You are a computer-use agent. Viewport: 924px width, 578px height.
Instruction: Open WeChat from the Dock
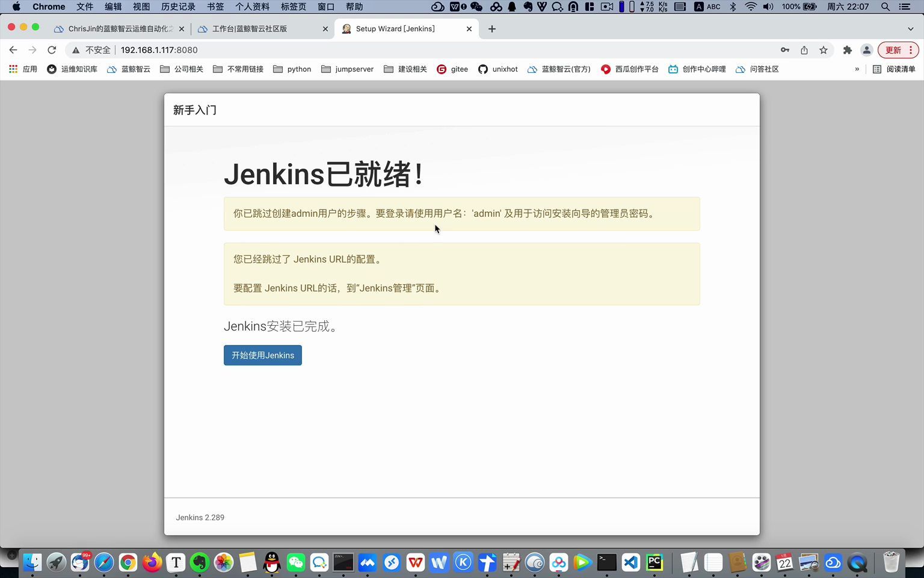point(295,562)
